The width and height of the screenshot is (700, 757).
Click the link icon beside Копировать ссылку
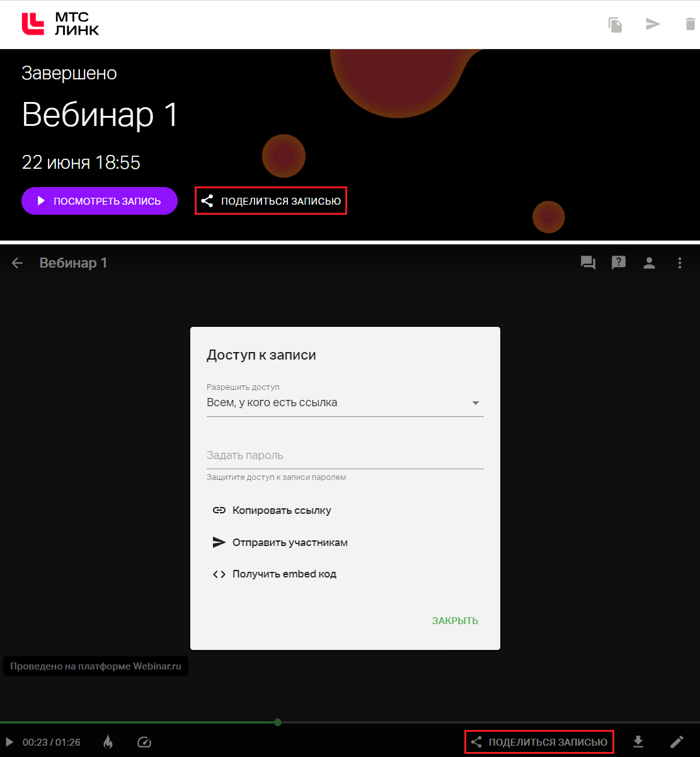click(219, 511)
